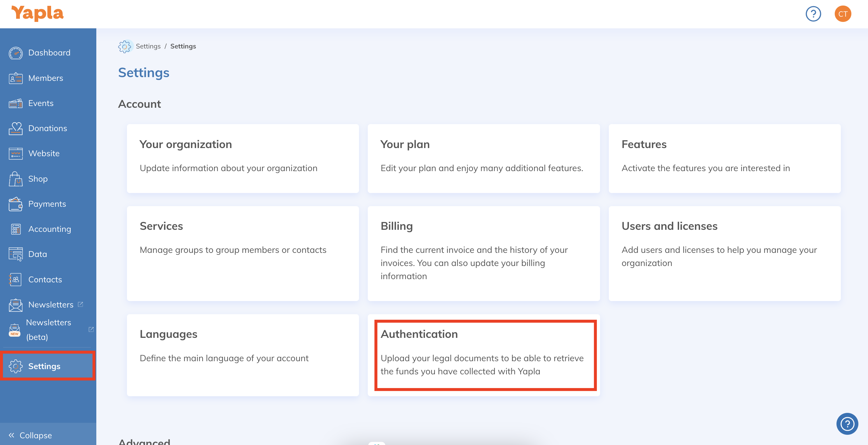Image resolution: width=868 pixels, height=445 pixels.
Task: Click the Payments wallet icon
Action: coord(15,204)
